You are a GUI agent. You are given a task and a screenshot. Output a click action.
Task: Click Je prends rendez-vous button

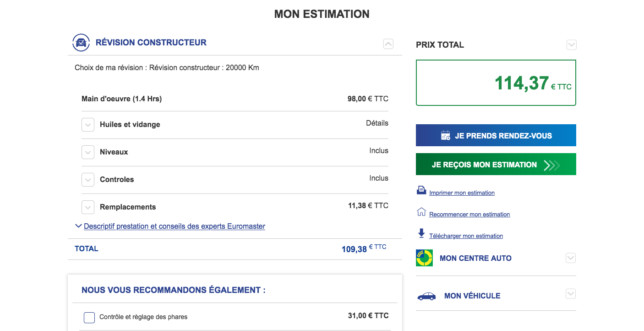496,135
